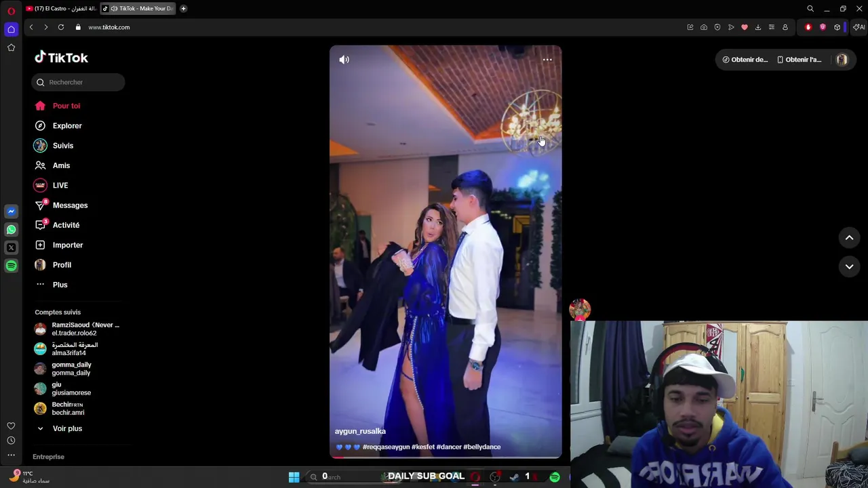Viewport: 868px width, 488px height.
Task: Click the Obtenir de... coins button
Action: pos(745,60)
